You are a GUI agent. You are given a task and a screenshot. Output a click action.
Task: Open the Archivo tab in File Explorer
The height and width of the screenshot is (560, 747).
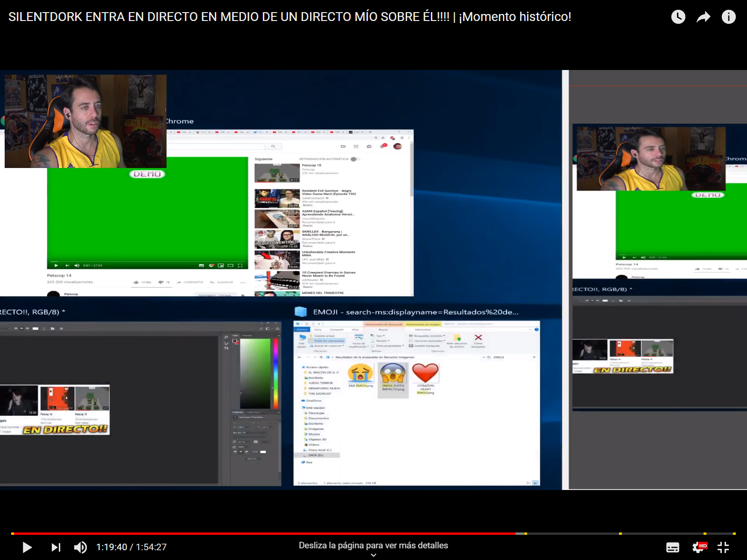[302, 329]
